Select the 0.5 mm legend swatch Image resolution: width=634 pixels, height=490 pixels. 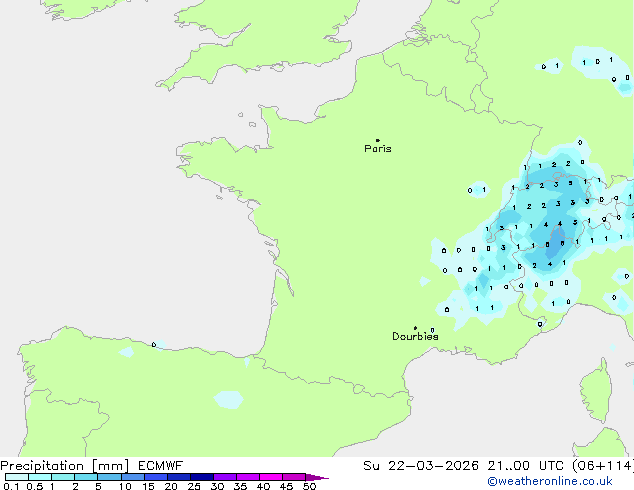click(40, 477)
